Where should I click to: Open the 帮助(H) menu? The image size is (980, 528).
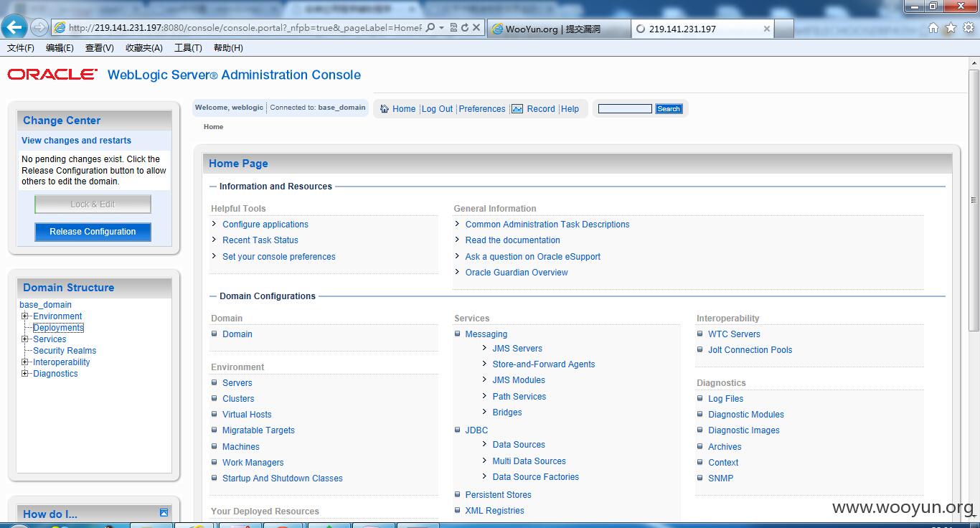point(228,48)
